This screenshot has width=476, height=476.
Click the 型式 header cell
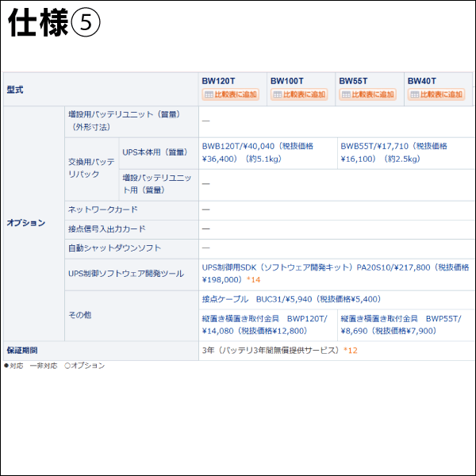pyautogui.click(x=101, y=90)
